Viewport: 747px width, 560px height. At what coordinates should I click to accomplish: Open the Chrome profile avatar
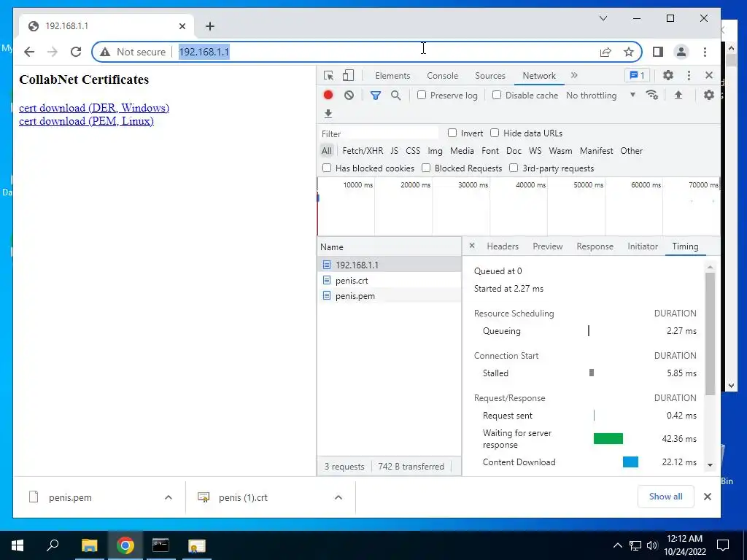(x=681, y=52)
